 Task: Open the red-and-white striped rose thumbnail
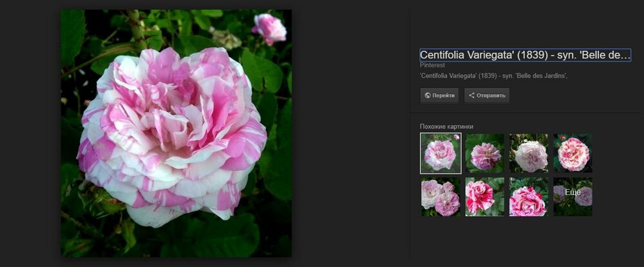[x=485, y=197]
